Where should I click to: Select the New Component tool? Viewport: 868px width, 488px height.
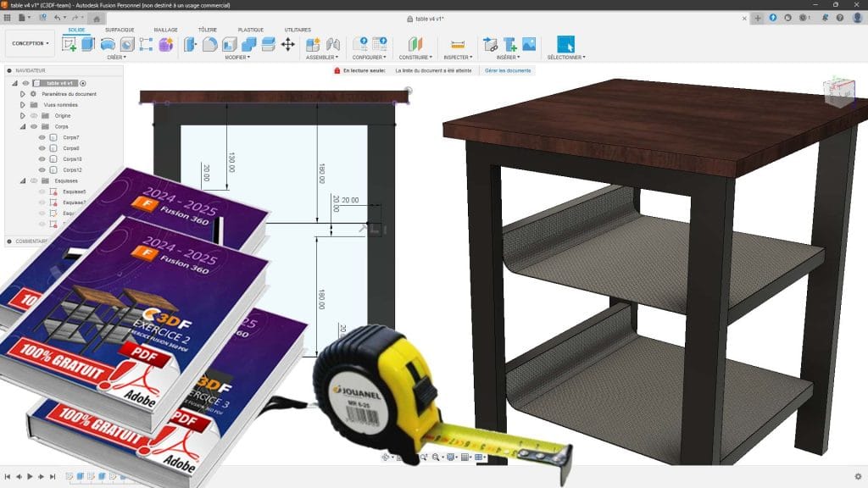pos(313,44)
